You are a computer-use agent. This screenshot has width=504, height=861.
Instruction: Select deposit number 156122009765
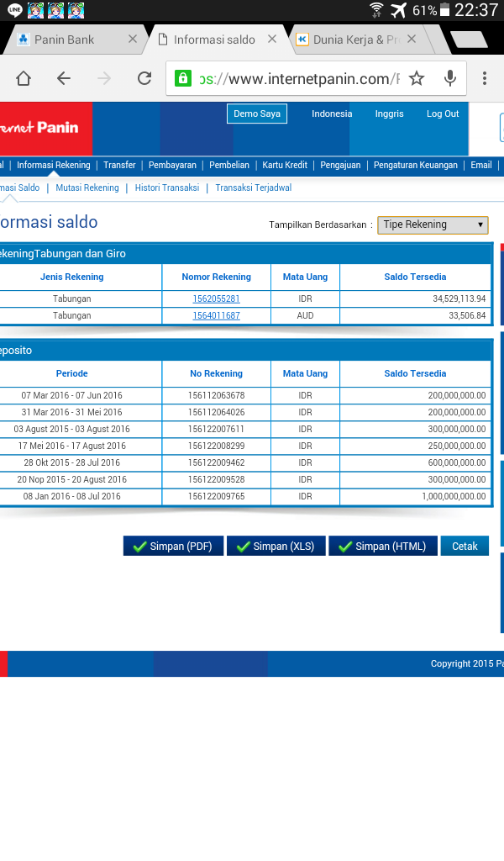(x=216, y=496)
